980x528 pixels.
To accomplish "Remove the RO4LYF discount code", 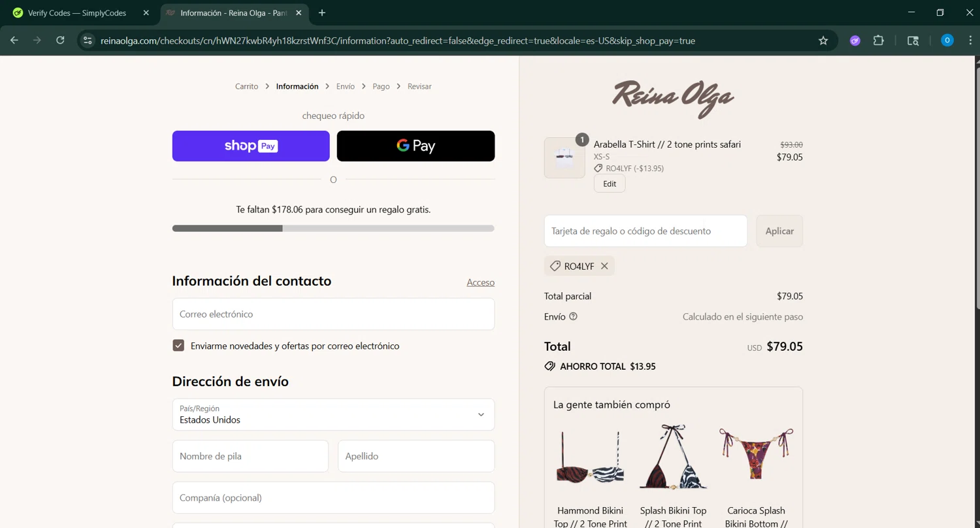I will coord(604,266).
